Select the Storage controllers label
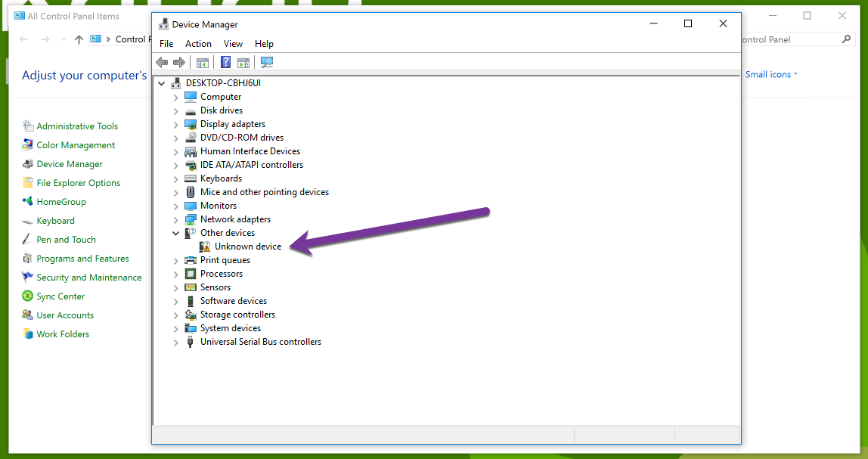Screen dimensions: 868x459 click(237, 315)
